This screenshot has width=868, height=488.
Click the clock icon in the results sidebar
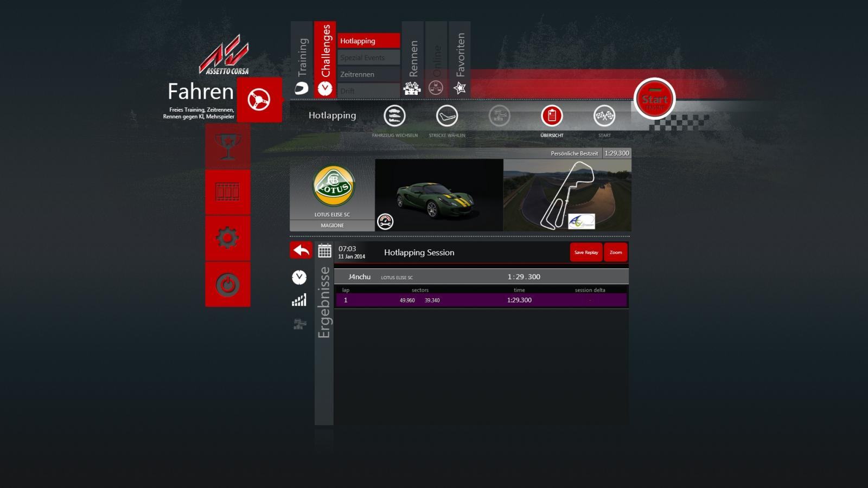299,277
